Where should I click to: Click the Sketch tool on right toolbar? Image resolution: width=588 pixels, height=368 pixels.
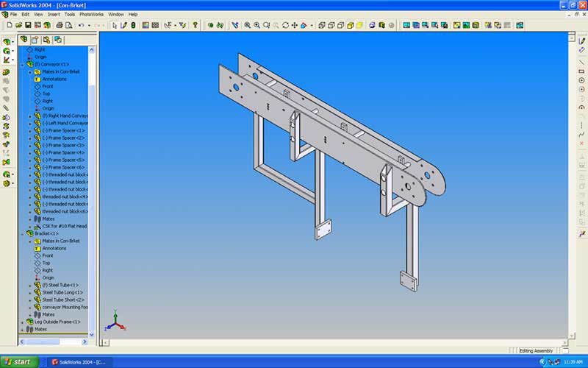581,41
